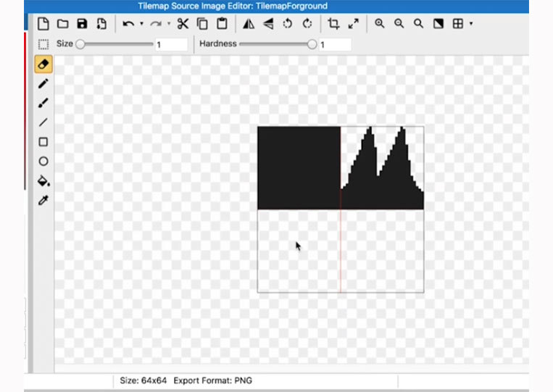Open the grid options dropdown arrow
The image size is (553, 392).
pyautogui.click(x=471, y=24)
